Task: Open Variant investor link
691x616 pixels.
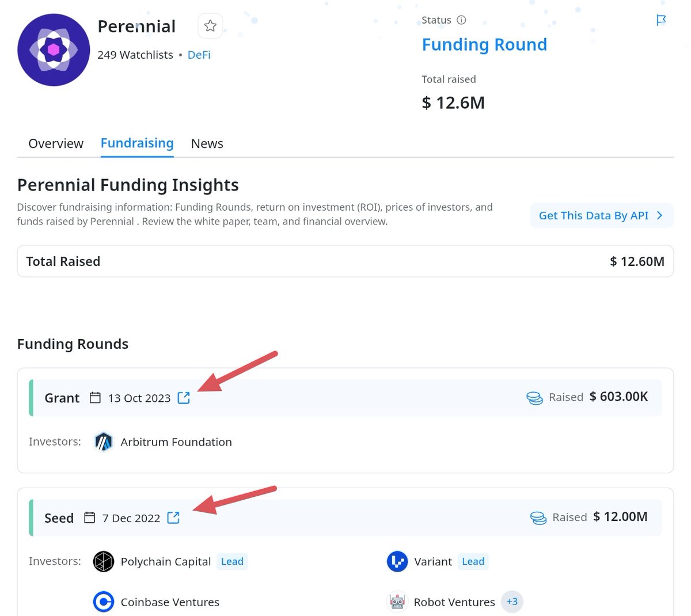Action: tap(433, 562)
